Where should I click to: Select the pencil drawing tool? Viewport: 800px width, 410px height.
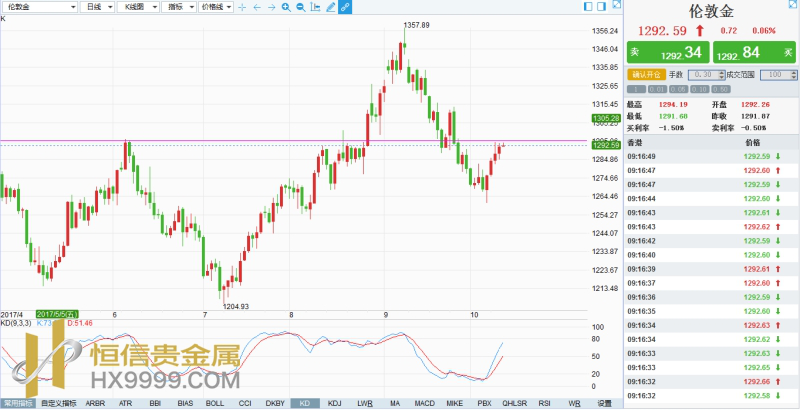(330, 7)
